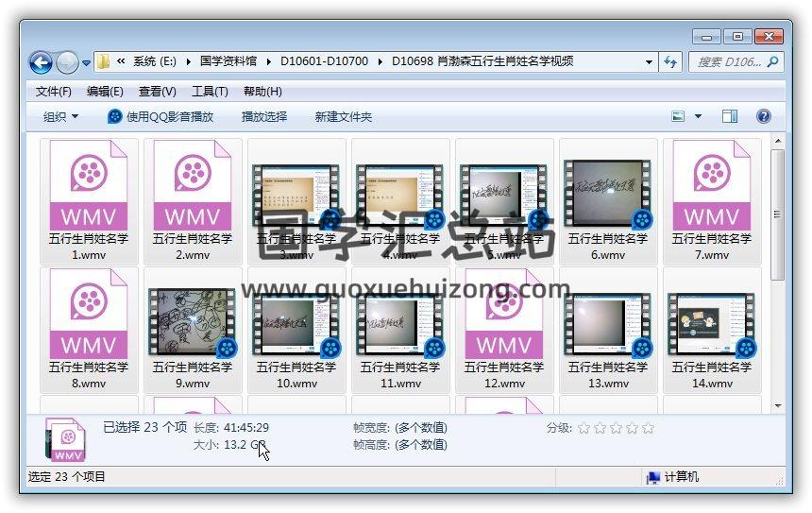This screenshot has height=513, width=812.
Task: Open the 工具(T) menu
Action: click(210, 92)
